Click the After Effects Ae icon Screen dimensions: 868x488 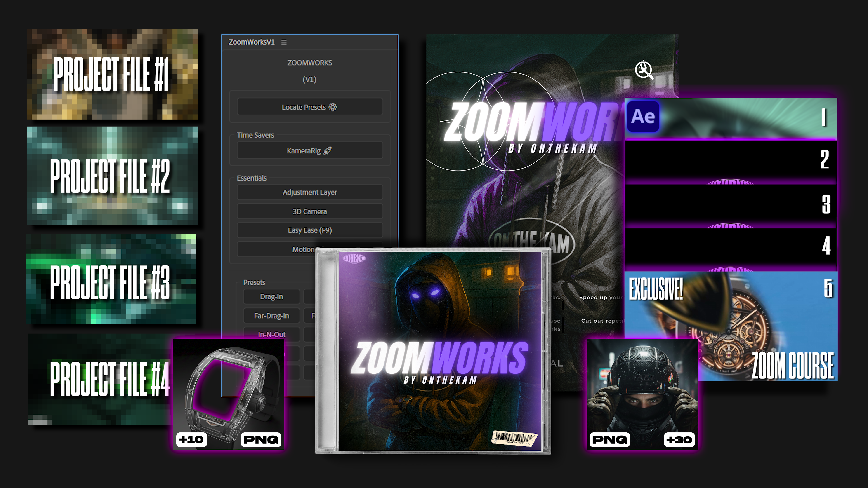[x=643, y=116]
